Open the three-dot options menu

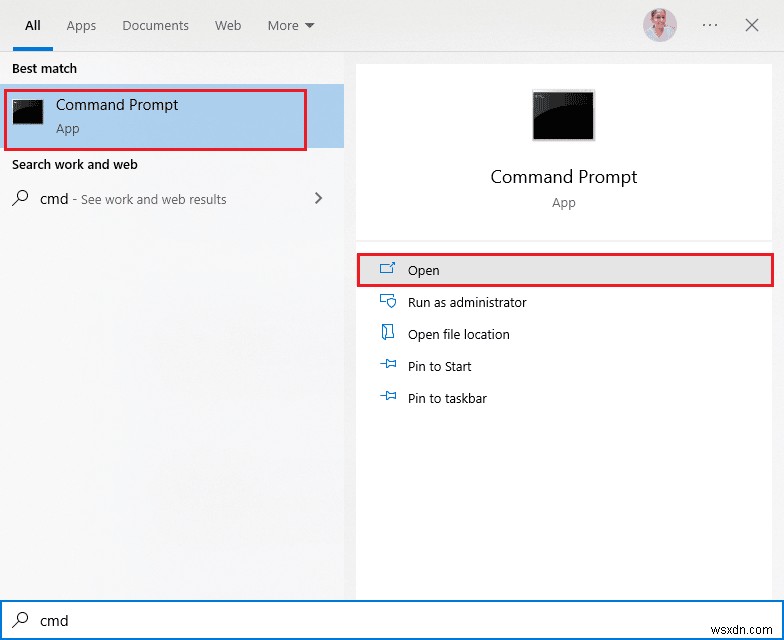point(710,25)
